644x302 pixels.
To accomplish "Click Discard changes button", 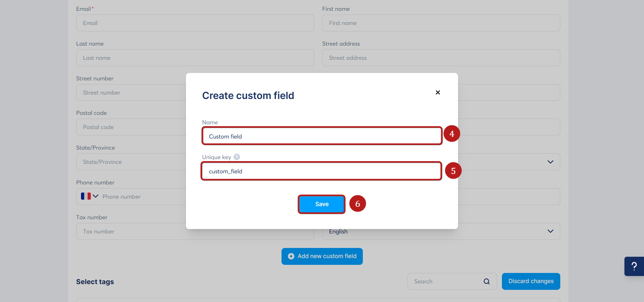I will point(531,281).
